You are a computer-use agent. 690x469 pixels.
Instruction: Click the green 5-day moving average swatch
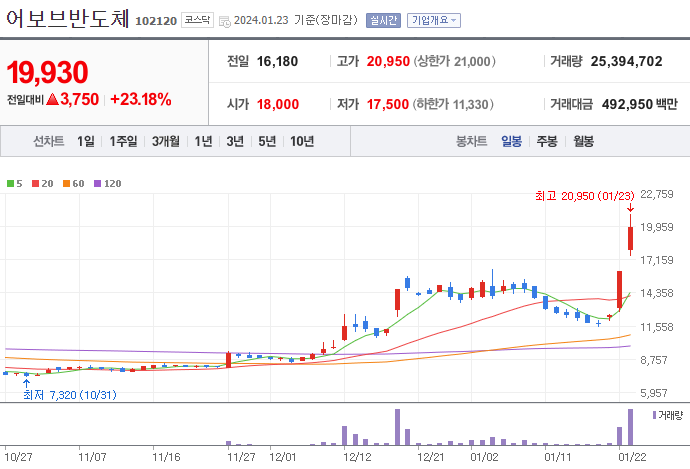(10, 183)
